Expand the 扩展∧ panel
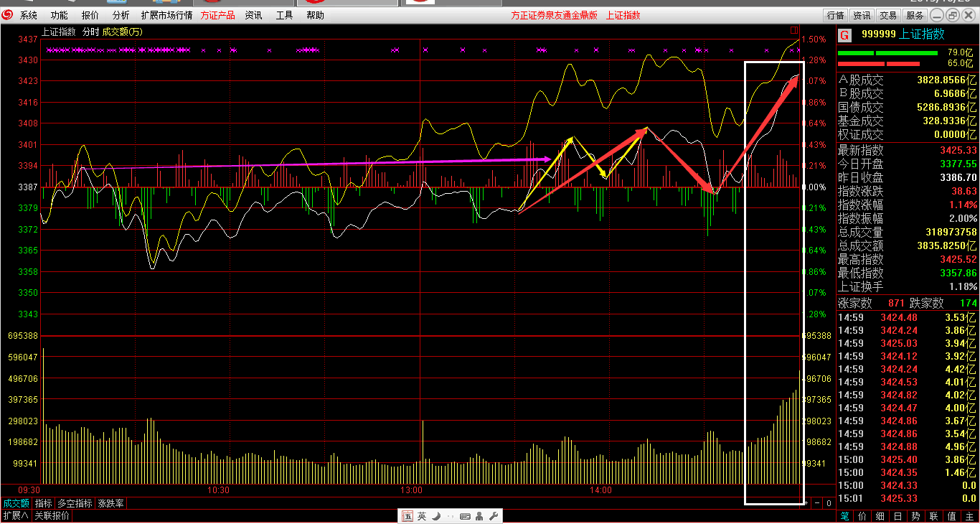 [x=16, y=515]
